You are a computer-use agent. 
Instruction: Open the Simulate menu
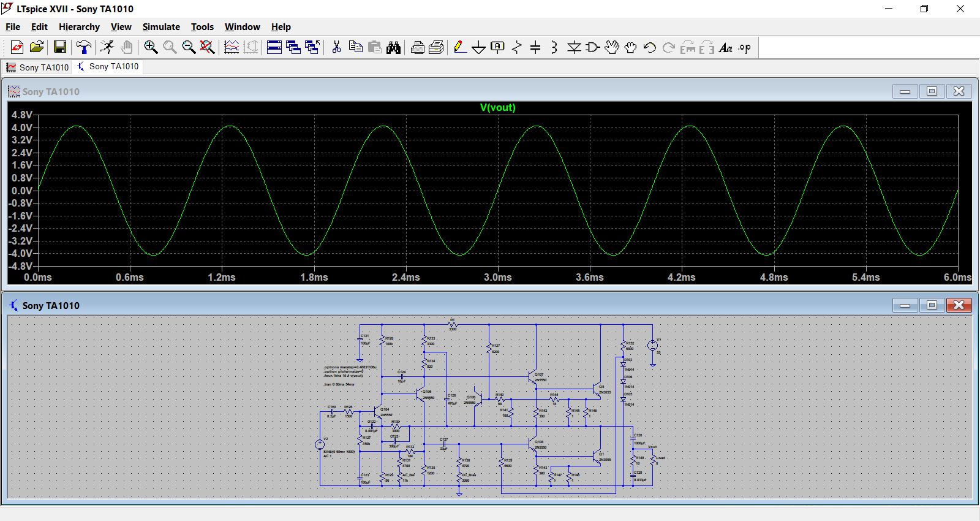pos(161,27)
